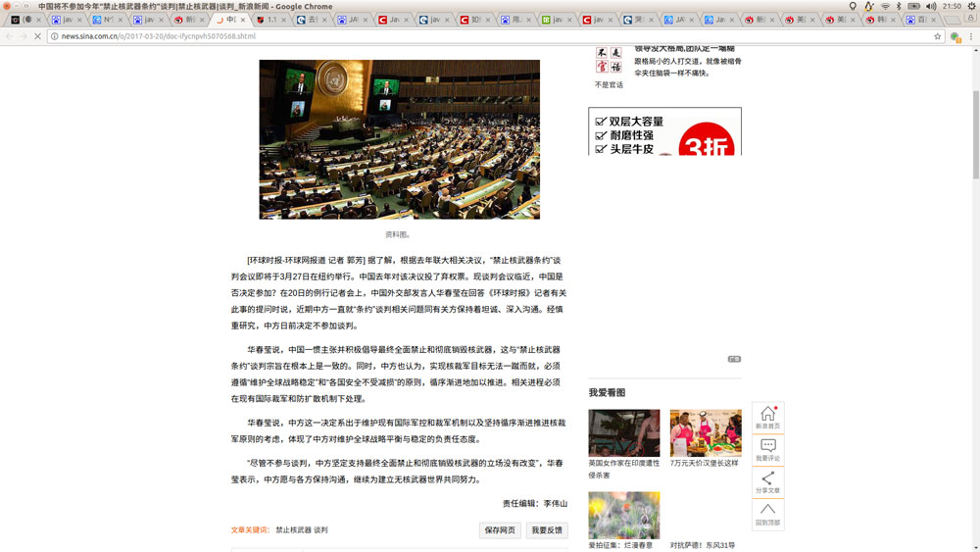Screen dimensions: 980x552
Task: Open the system gear session menu
Action: pyautogui.click(x=972, y=6)
